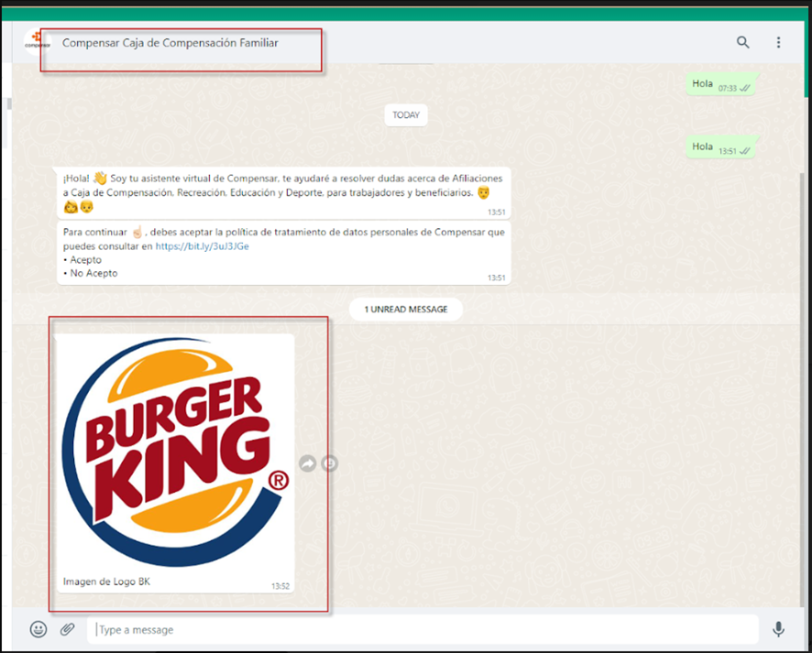Click the paperclip attach icon
This screenshot has width=812, height=653.
(x=67, y=629)
